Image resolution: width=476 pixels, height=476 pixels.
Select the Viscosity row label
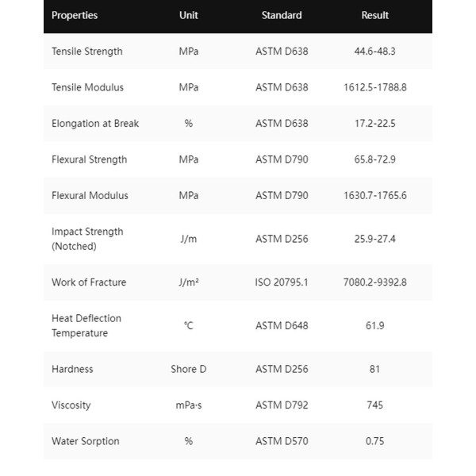[x=71, y=405]
